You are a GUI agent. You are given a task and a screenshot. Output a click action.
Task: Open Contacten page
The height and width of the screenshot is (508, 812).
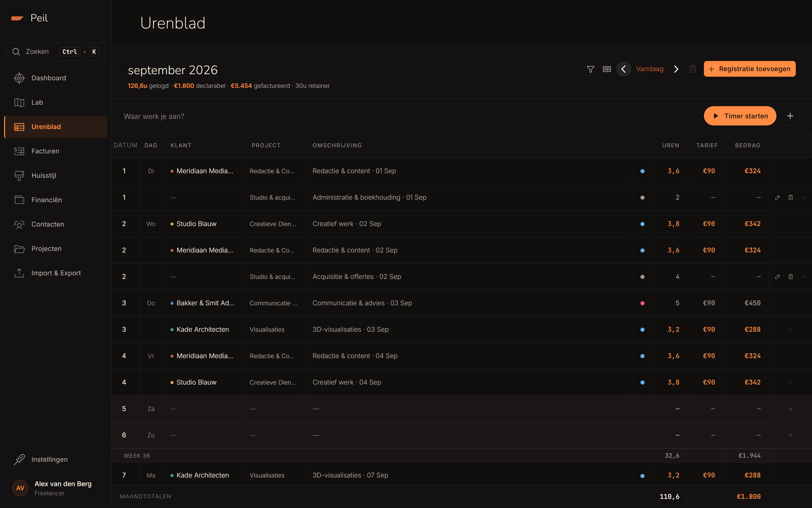(55, 224)
